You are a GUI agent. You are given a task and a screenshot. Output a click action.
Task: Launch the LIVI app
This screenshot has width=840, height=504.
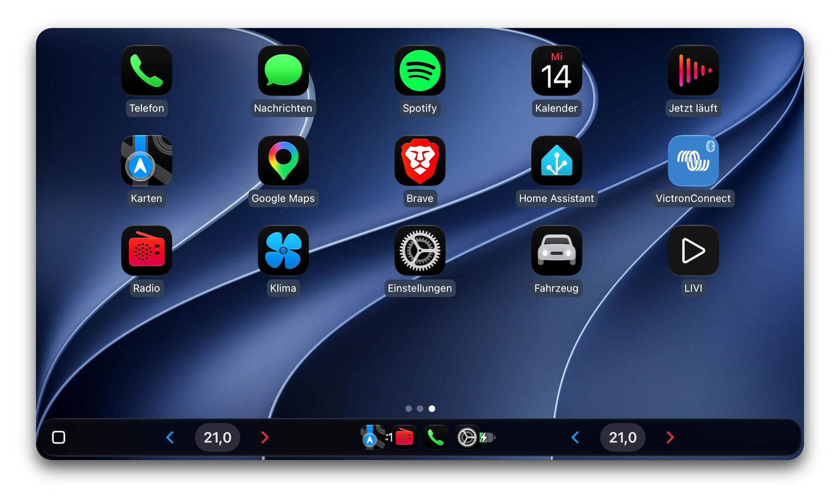click(x=693, y=251)
